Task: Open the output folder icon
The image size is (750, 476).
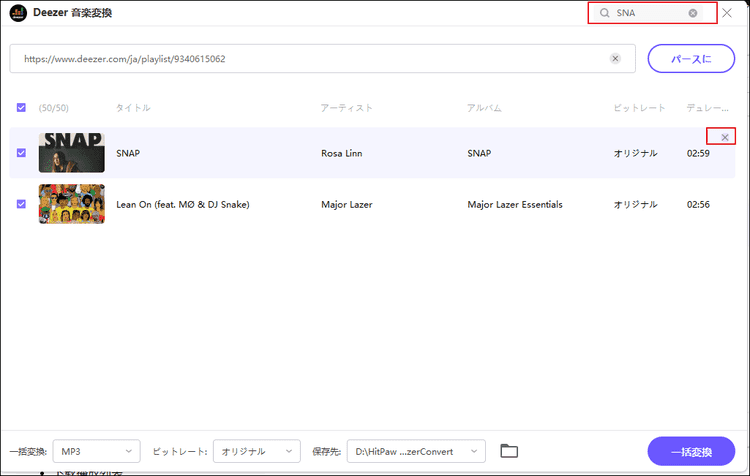Action: click(x=509, y=451)
